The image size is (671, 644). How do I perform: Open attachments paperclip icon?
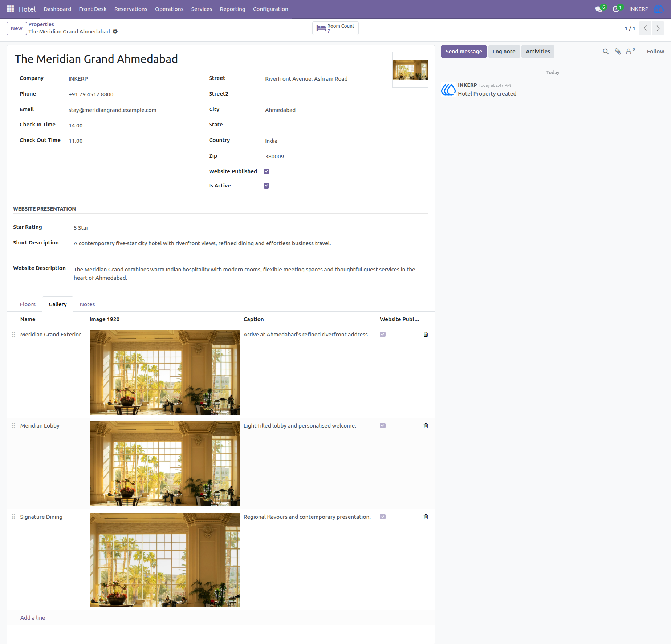pos(618,52)
